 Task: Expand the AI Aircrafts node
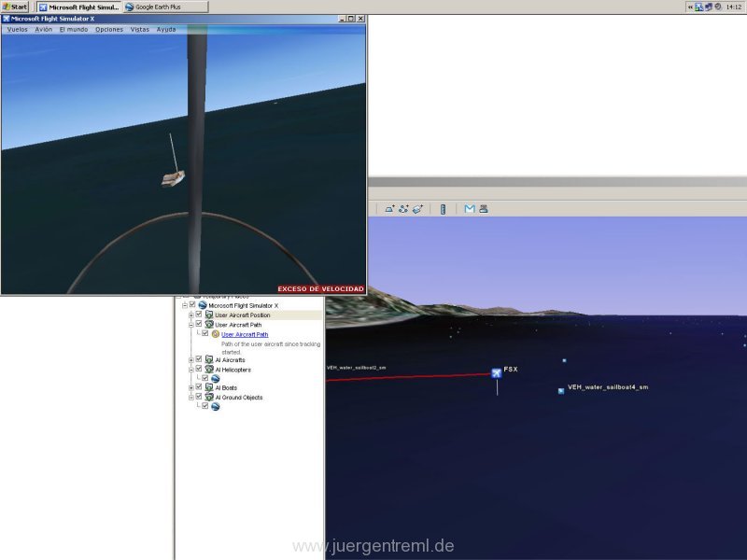click(x=191, y=359)
